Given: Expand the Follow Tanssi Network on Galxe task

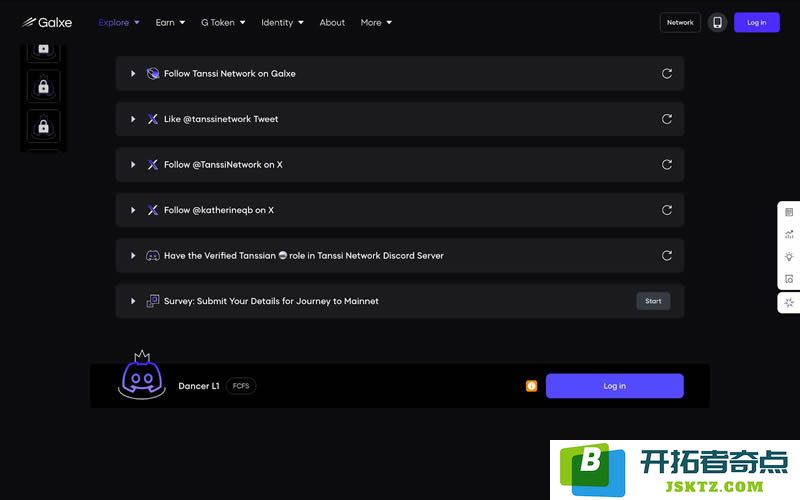Looking at the screenshot, I should (x=133, y=73).
